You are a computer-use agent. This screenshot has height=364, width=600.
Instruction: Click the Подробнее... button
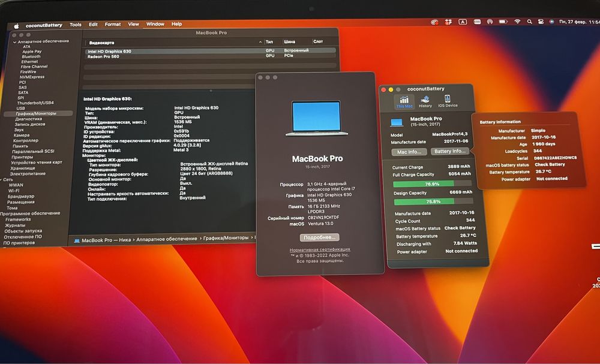(x=320, y=237)
